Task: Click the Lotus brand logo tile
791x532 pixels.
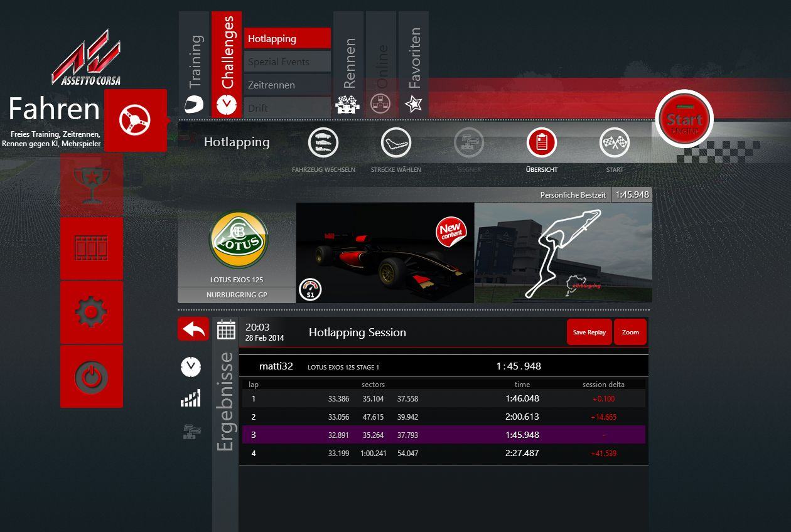Action: (x=238, y=240)
